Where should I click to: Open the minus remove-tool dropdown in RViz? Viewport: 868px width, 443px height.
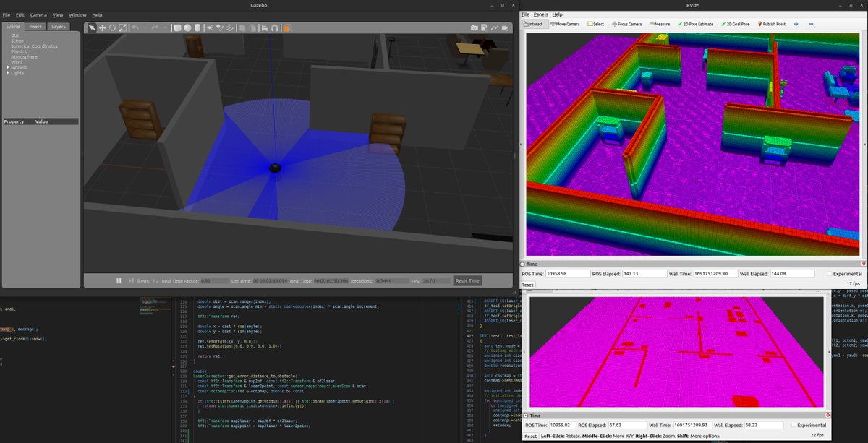812,24
